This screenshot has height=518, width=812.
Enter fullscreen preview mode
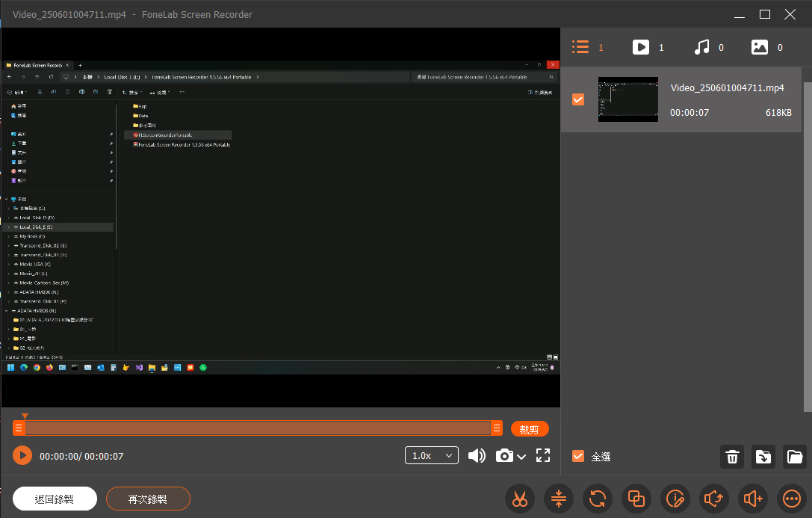543,455
